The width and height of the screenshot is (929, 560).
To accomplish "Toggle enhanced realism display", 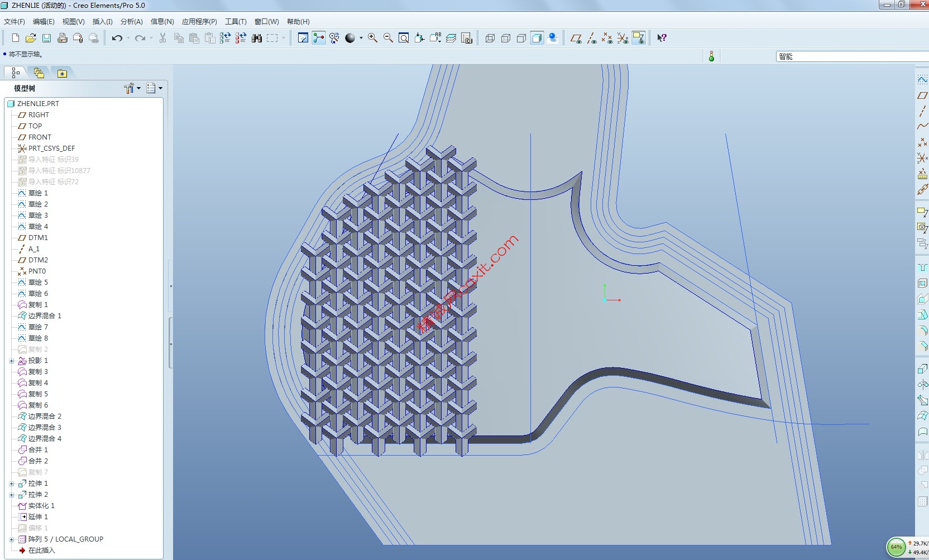I will tap(553, 38).
